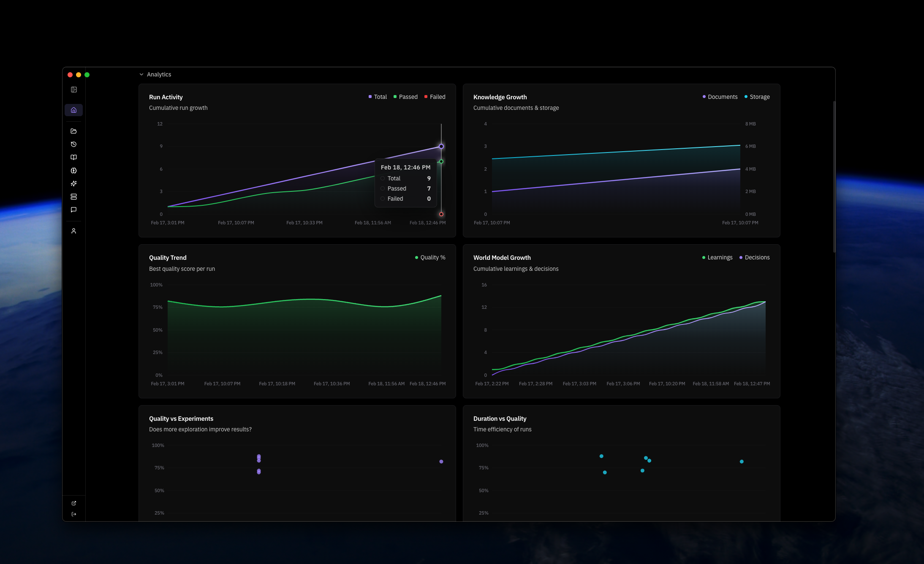The image size is (924, 564).
Task: Collapse the Analytics section chevron
Action: tap(141, 74)
